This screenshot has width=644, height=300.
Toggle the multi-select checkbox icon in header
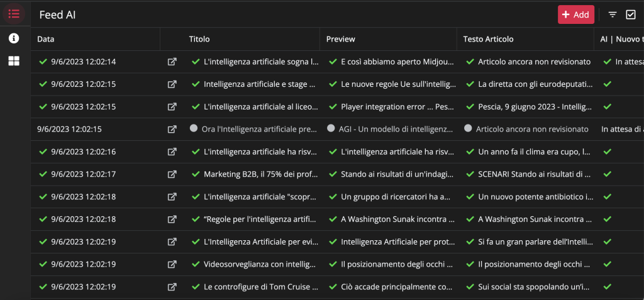(630, 15)
